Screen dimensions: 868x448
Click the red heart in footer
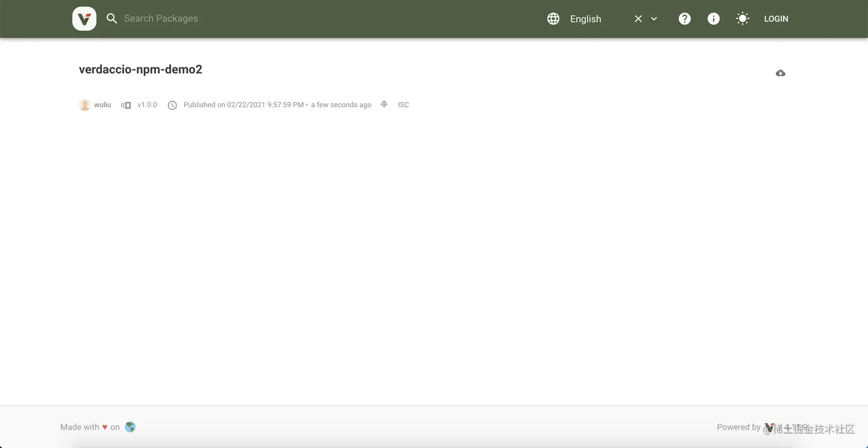point(105,427)
